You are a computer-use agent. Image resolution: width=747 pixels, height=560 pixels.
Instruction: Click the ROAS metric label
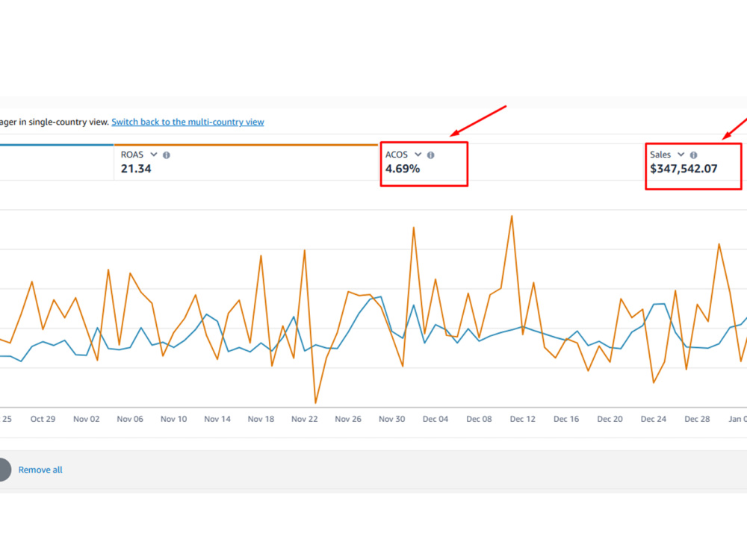132,155
